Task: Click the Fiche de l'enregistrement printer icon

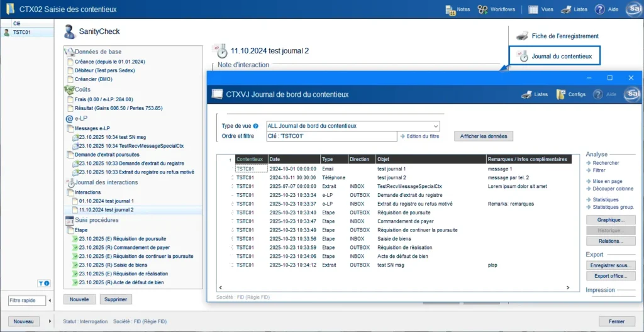Action: pos(522,36)
